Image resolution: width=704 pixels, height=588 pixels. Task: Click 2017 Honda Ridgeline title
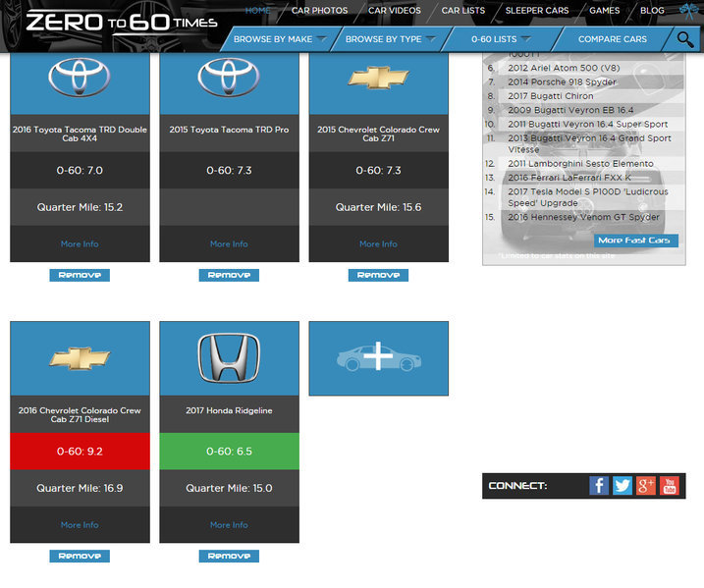[229, 410]
